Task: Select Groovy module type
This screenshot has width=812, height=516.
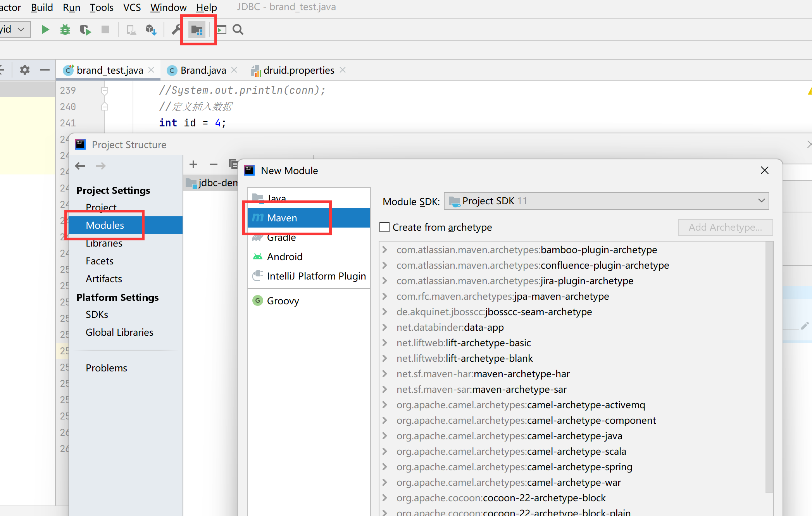Action: coord(283,301)
